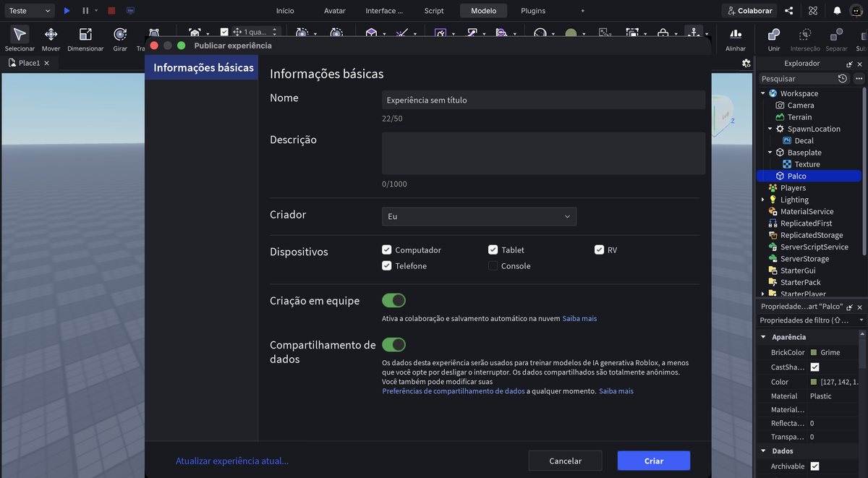Click the user avatar icon at top right
This screenshot has height=478, width=868.
tap(856, 11)
